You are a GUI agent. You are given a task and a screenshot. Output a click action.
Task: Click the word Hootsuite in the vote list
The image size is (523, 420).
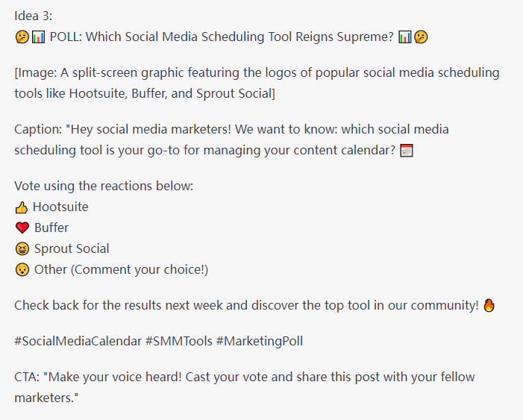pos(60,207)
